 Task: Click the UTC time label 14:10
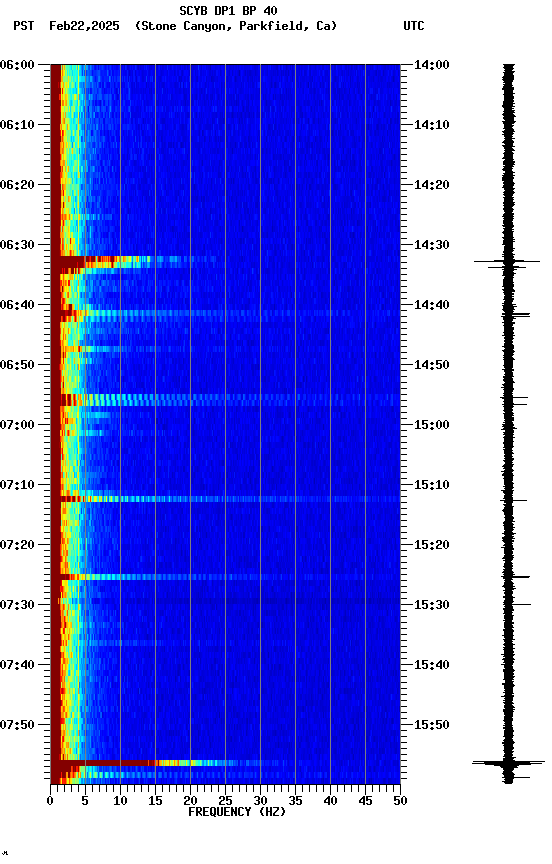[432, 125]
